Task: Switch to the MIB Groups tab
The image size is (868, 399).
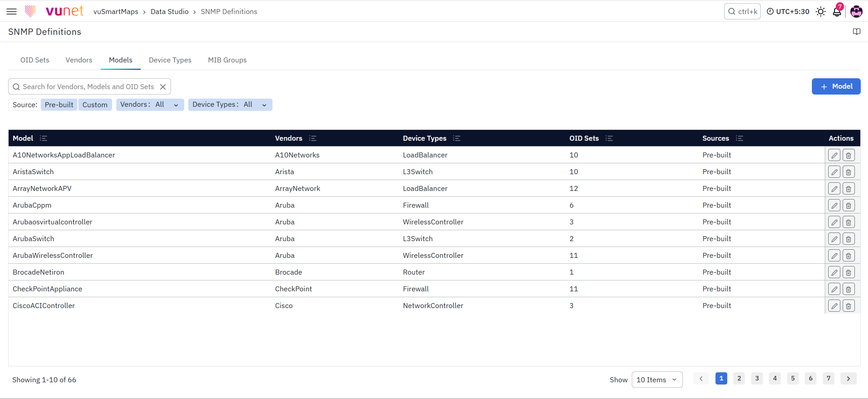Action: click(227, 60)
